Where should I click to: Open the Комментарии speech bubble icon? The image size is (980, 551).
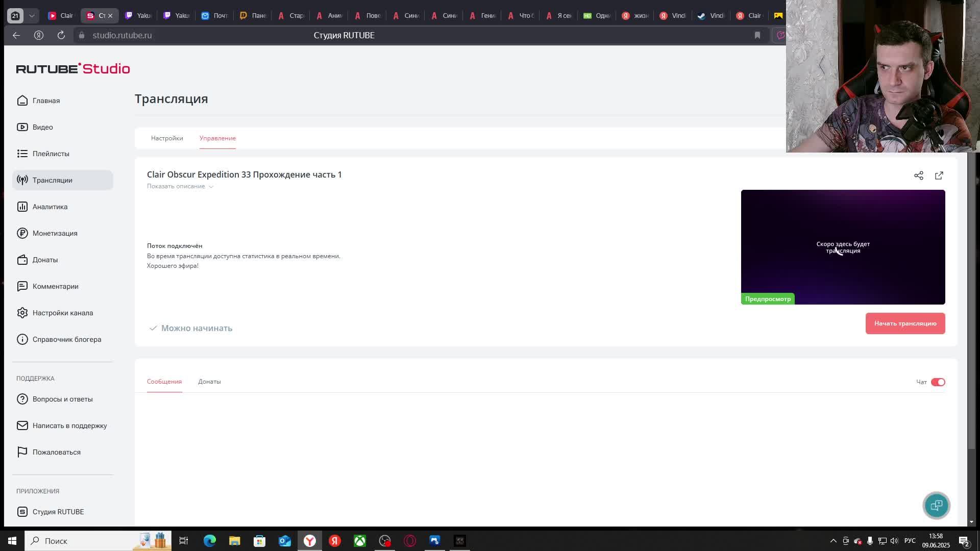pos(22,286)
